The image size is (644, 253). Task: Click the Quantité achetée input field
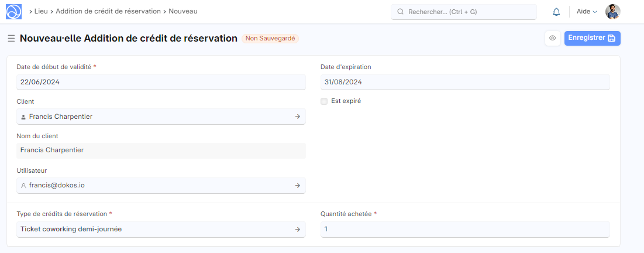point(465,229)
